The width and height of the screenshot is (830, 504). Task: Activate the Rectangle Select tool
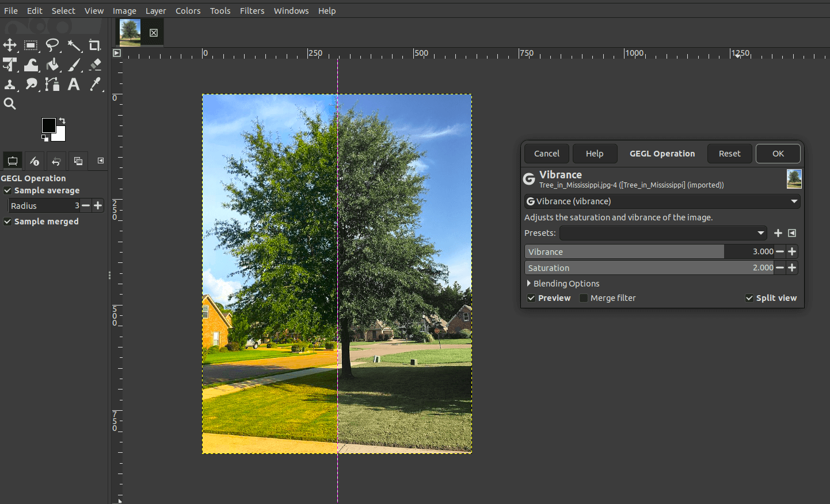pos(31,45)
